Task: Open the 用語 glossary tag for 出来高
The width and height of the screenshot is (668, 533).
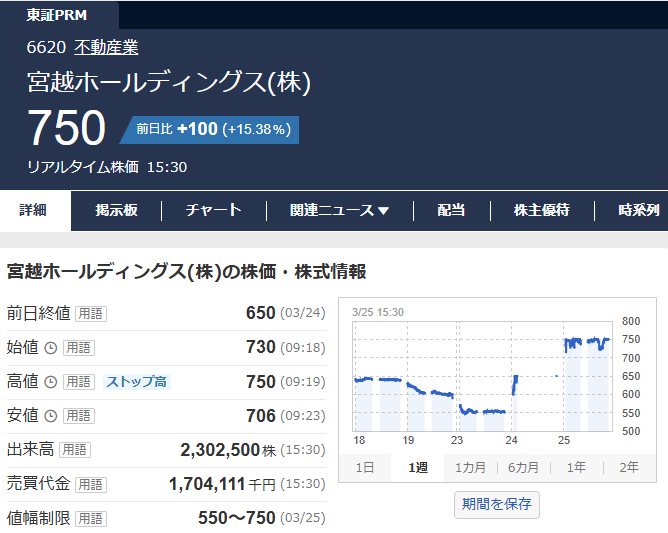Action: pos(75,450)
